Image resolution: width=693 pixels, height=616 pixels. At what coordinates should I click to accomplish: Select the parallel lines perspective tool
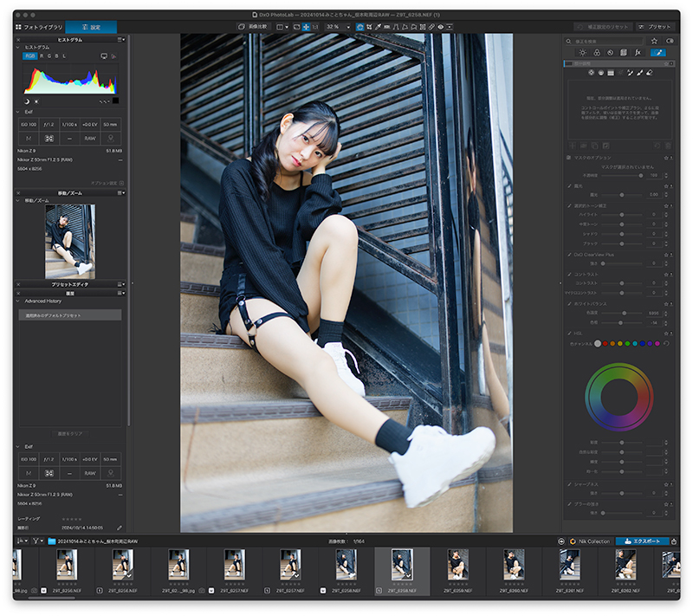(x=396, y=27)
